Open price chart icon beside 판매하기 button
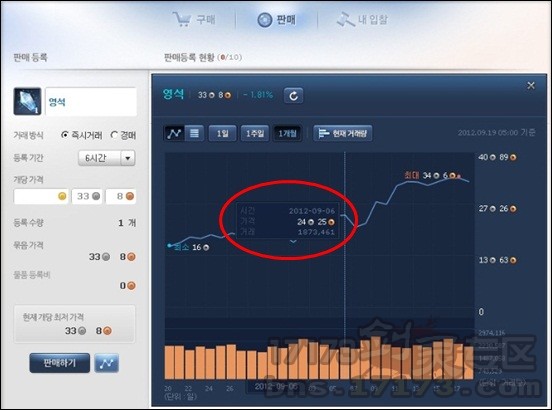 (x=106, y=363)
